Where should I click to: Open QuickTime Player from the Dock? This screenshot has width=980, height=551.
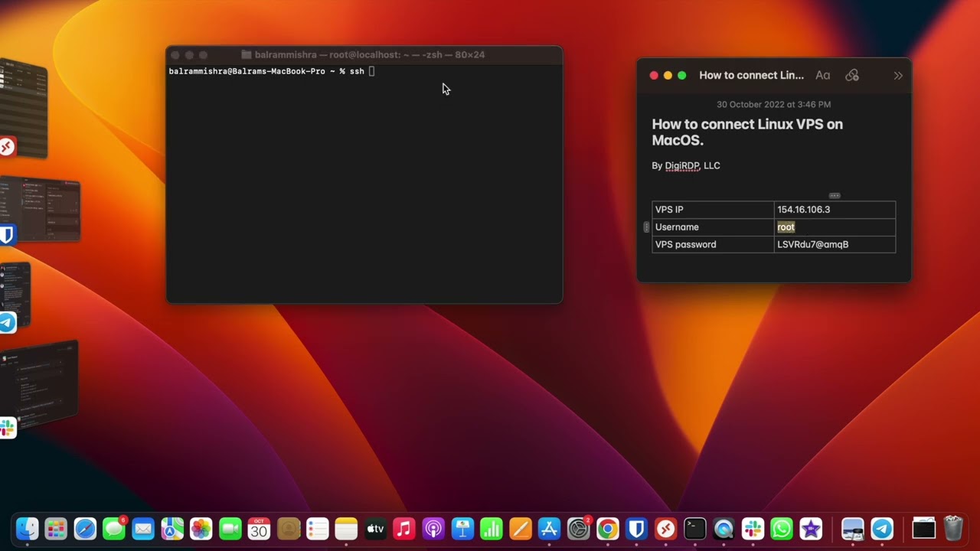[x=724, y=529]
